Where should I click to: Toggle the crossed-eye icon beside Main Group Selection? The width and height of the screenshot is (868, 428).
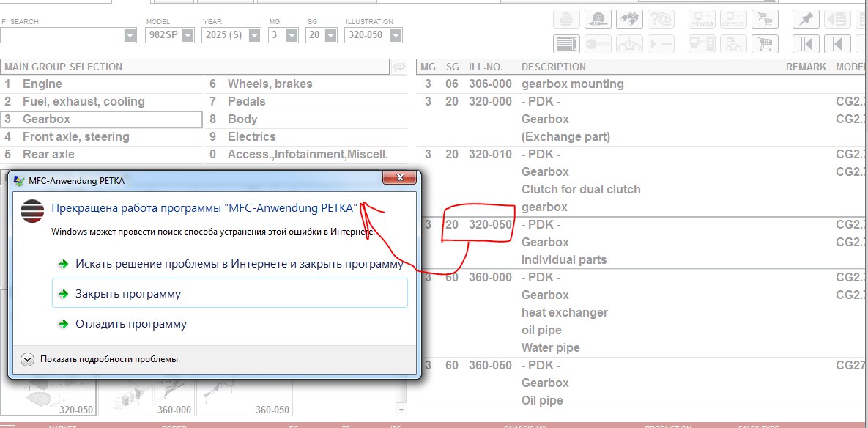click(x=399, y=67)
